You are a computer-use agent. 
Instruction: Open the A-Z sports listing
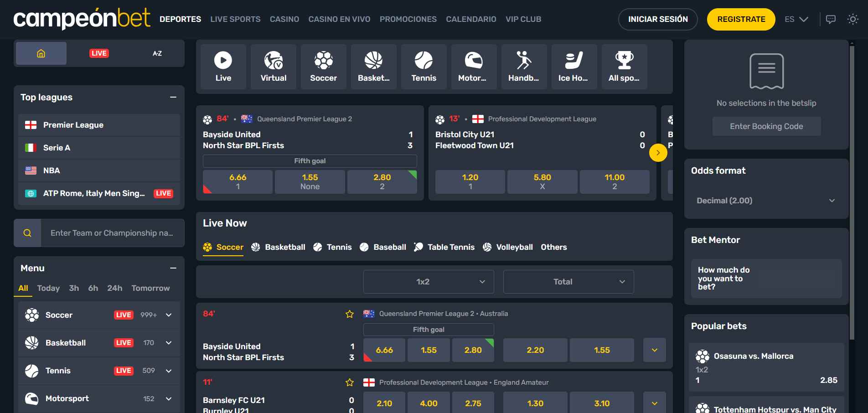pyautogui.click(x=157, y=53)
